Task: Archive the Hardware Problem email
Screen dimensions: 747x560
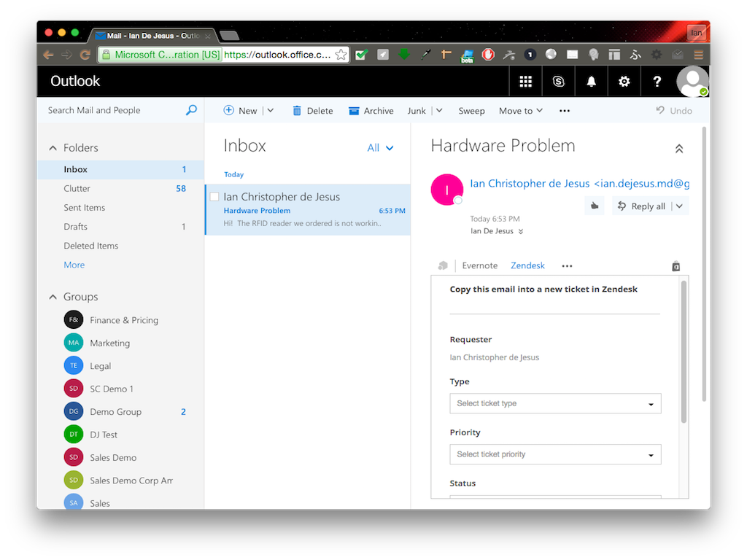Action: pos(371,110)
